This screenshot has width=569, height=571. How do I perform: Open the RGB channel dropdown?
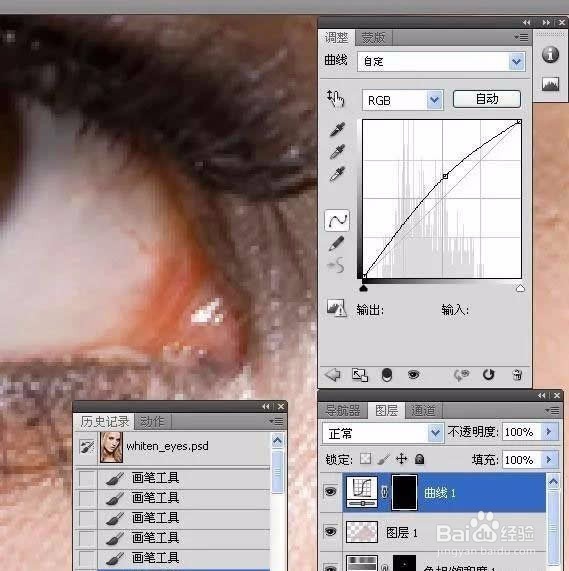tap(434, 99)
